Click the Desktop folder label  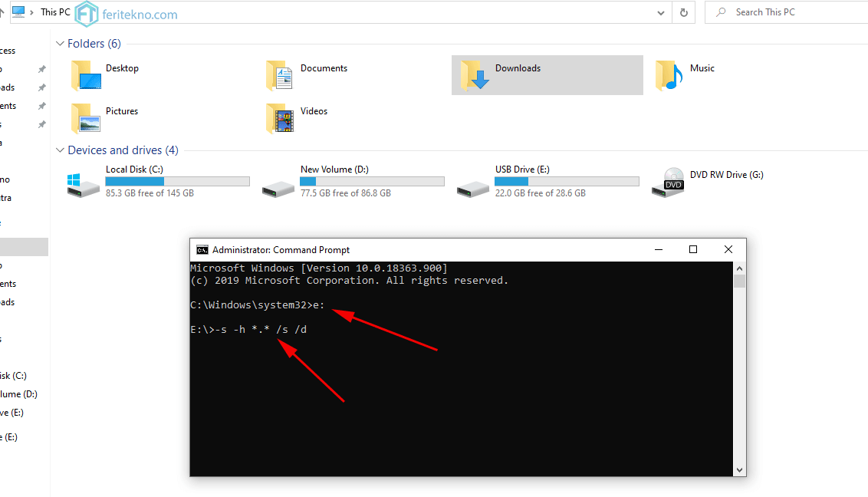point(123,68)
